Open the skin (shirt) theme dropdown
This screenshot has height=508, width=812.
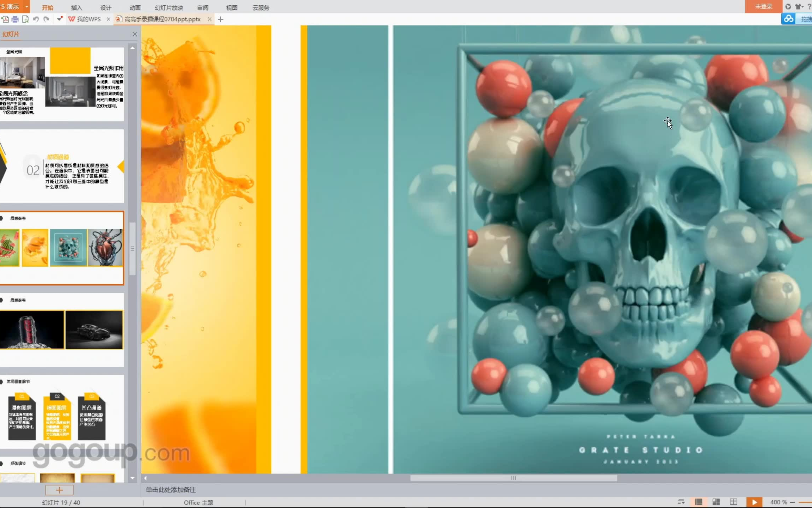click(799, 6)
